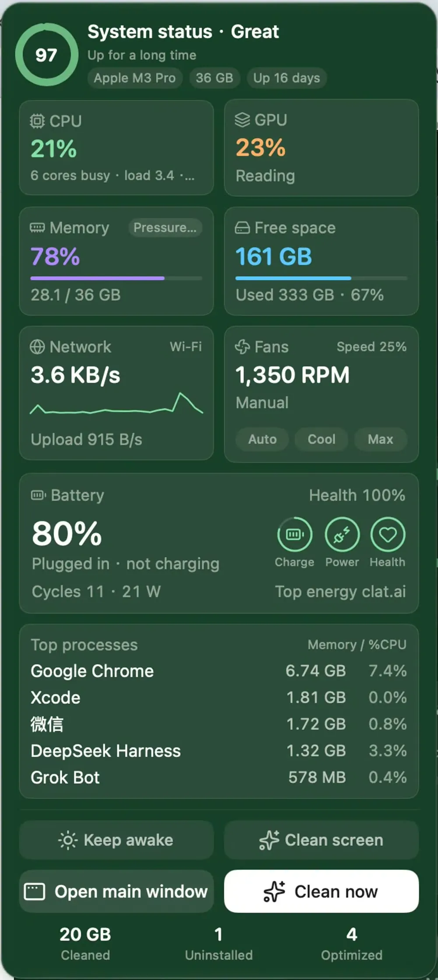Click the Network globe icon

pos(37,347)
